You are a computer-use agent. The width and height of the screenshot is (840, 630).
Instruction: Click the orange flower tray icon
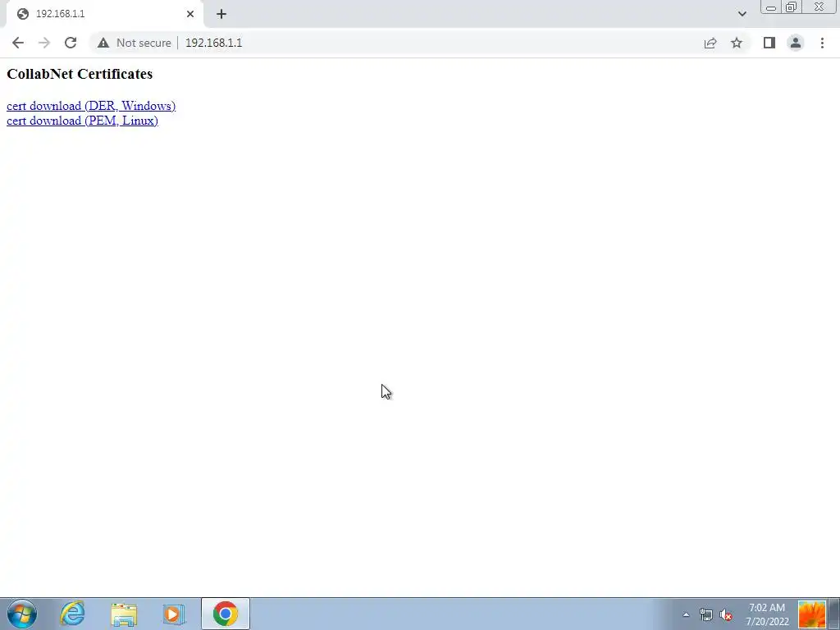pyautogui.click(x=811, y=614)
